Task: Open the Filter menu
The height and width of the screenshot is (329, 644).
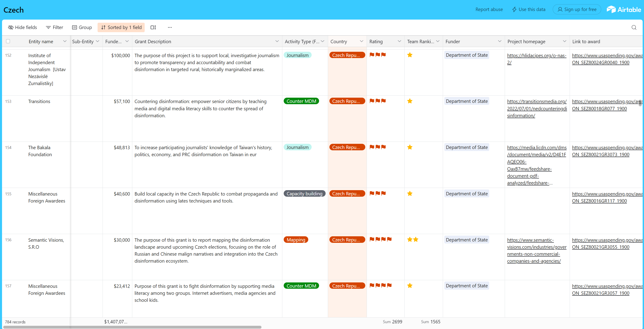Action: pos(55,27)
